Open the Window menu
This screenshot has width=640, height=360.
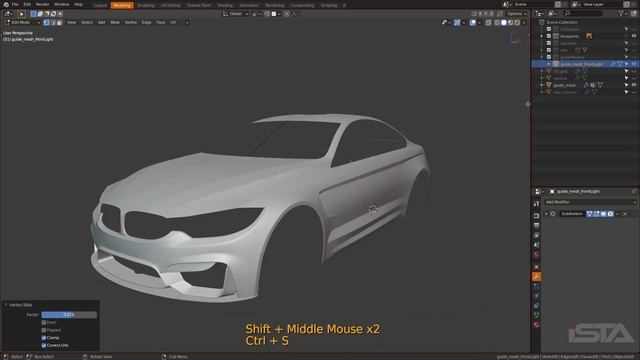(62, 4)
